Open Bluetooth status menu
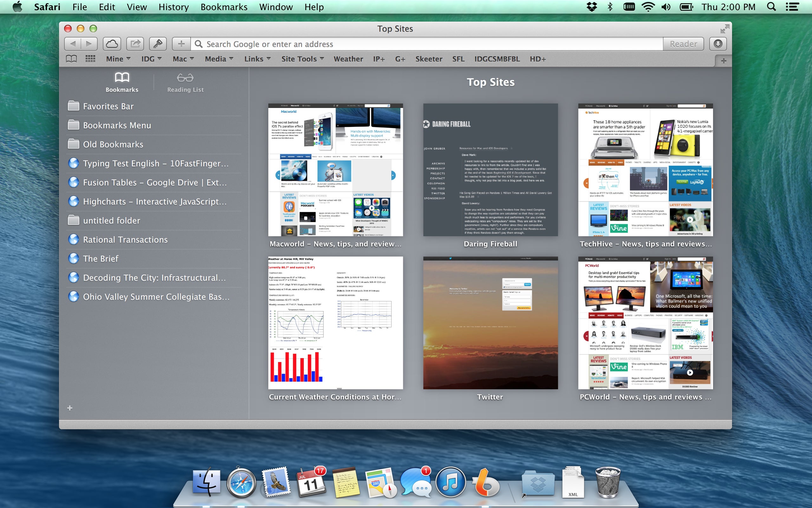 click(x=610, y=7)
